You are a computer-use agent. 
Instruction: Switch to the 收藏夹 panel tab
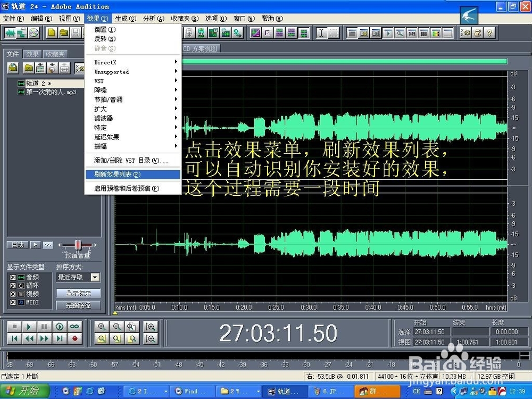coord(55,54)
